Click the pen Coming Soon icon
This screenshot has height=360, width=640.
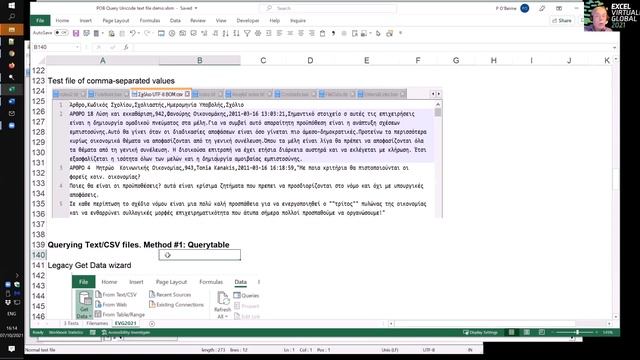tap(542, 8)
